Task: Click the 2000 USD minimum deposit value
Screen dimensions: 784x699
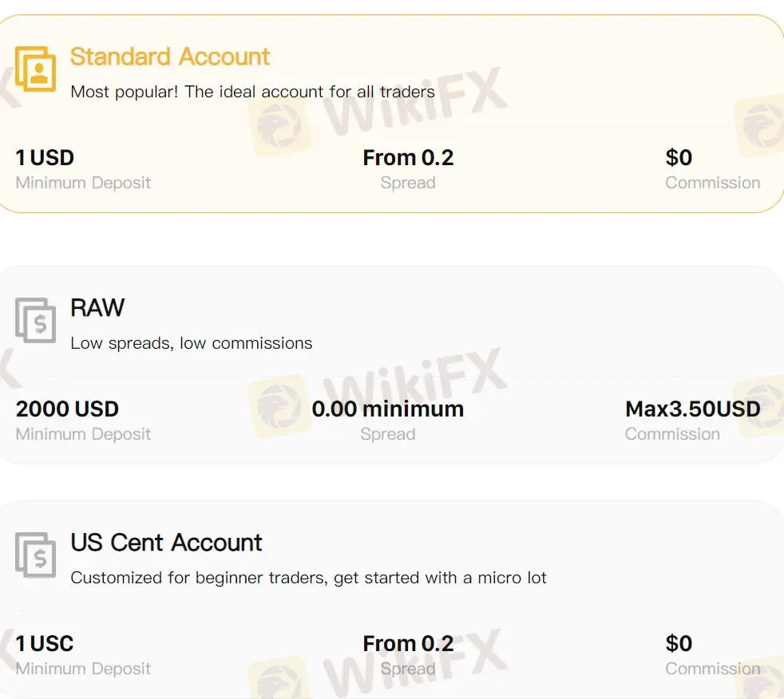Action: pos(67,409)
